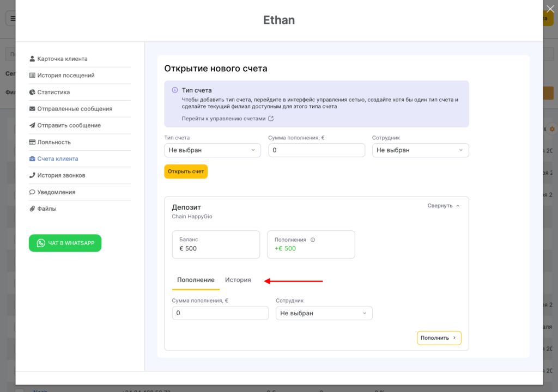Click the send message paper plane icon
558x392 pixels.
point(33,126)
